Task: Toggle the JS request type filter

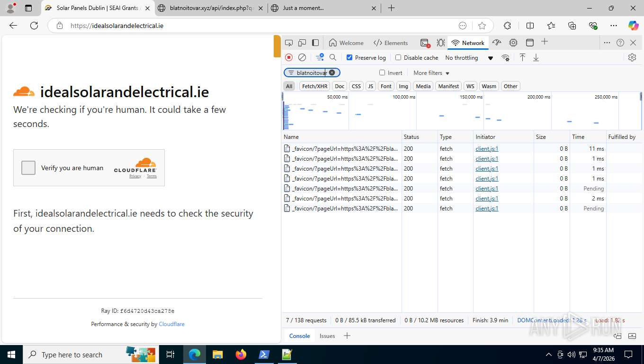Action: [371, 86]
